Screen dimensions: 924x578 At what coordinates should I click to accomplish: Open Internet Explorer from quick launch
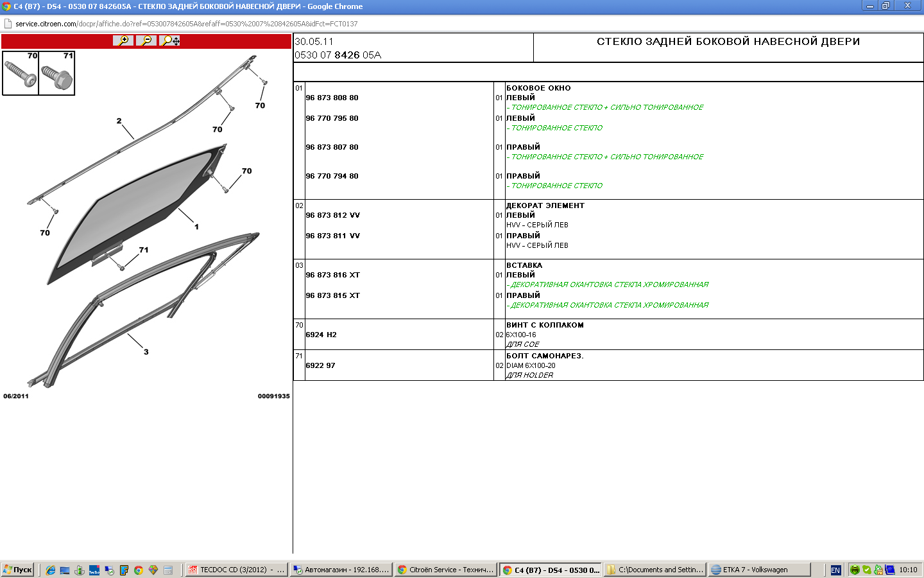click(x=50, y=570)
